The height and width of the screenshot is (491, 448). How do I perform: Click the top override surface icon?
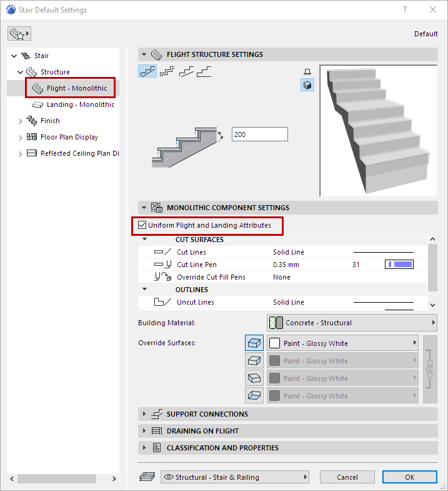click(254, 343)
